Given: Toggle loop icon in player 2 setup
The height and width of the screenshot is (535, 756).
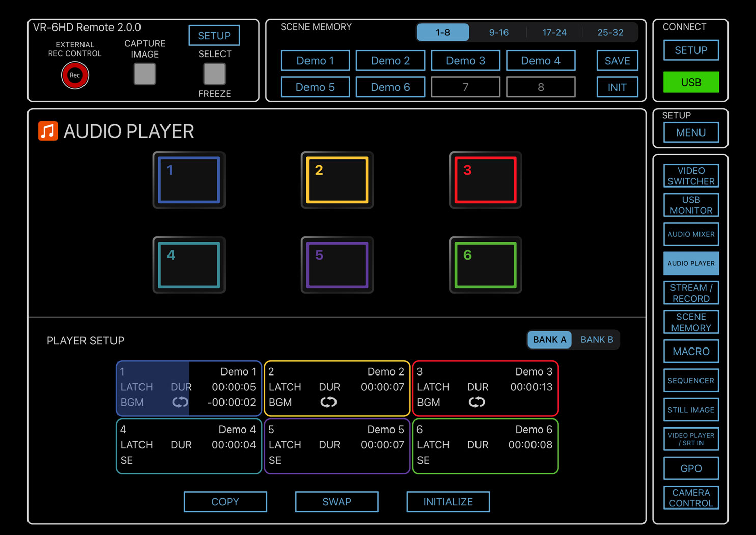Looking at the screenshot, I should pos(328,403).
